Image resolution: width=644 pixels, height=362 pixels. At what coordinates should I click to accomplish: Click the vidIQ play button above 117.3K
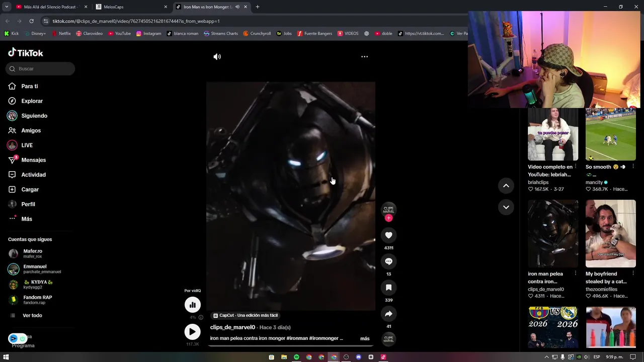pos(192,332)
